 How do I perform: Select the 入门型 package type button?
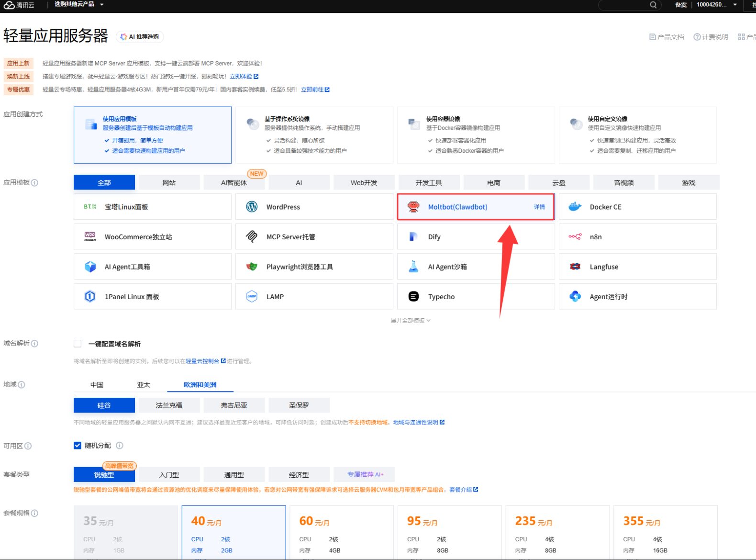[x=169, y=475]
